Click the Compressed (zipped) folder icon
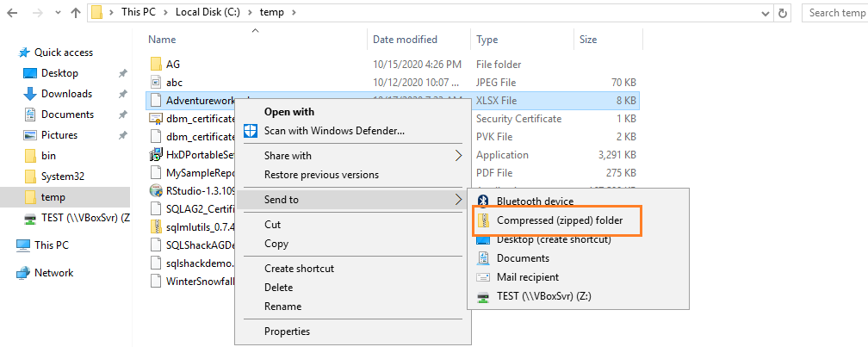 483,220
